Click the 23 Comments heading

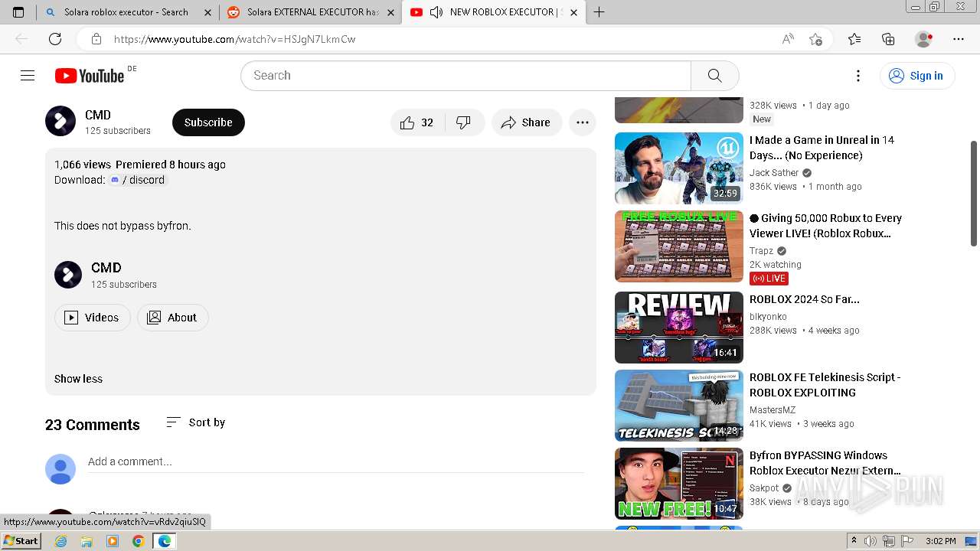[x=93, y=425]
